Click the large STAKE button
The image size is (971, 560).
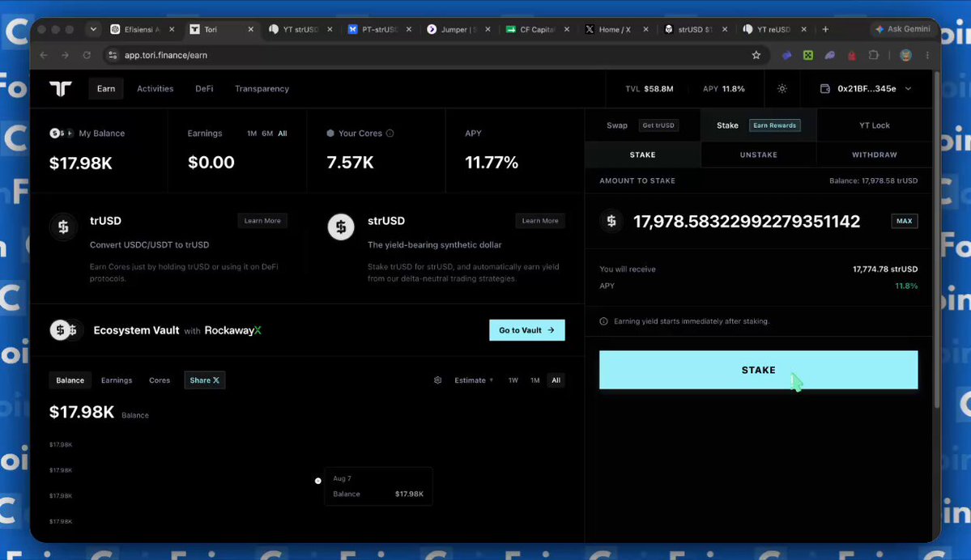[x=758, y=369]
